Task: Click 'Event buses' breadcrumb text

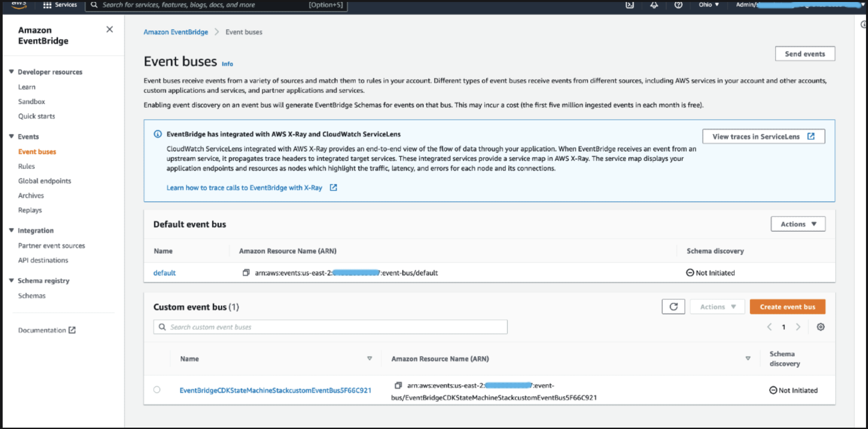Action: tap(244, 32)
